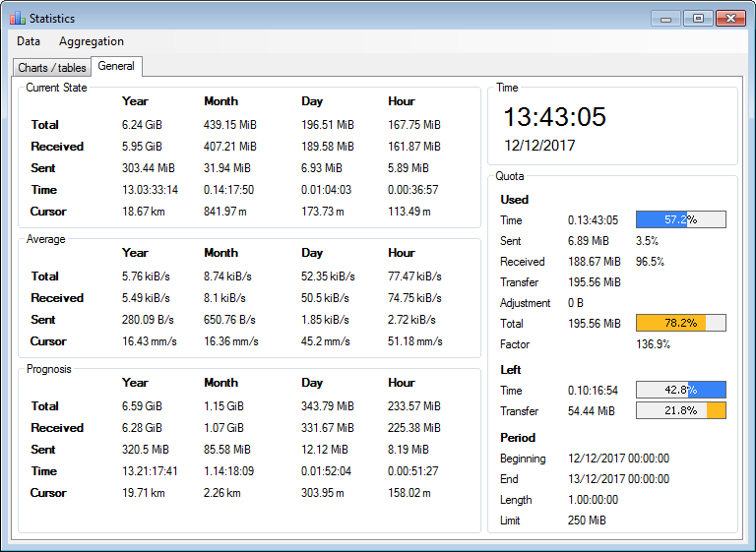Click Prognosis daily total 343.79 MiB

pyautogui.click(x=328, y=406)
